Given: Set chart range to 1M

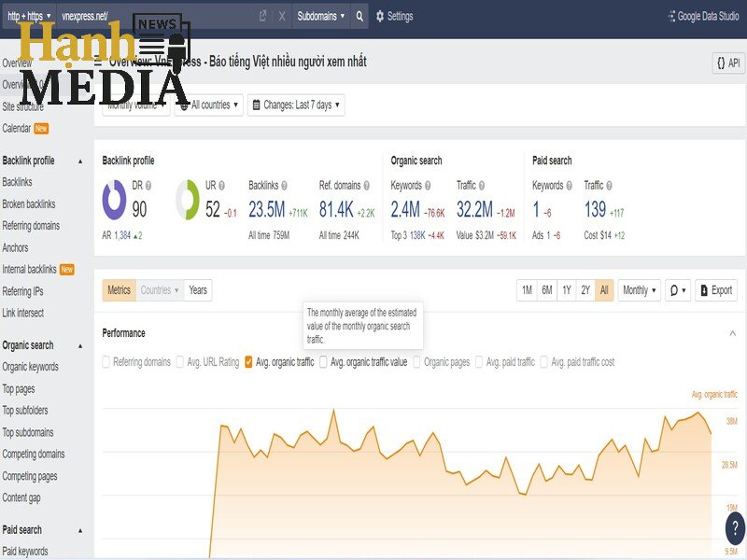Looking at the screenshot, I should 527,290.
